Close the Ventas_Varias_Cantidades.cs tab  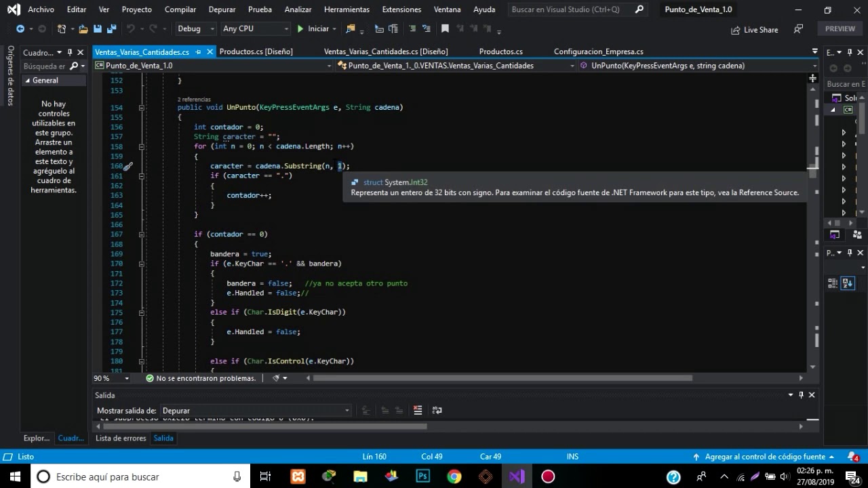pyautogui.click(x=211, y=52)
